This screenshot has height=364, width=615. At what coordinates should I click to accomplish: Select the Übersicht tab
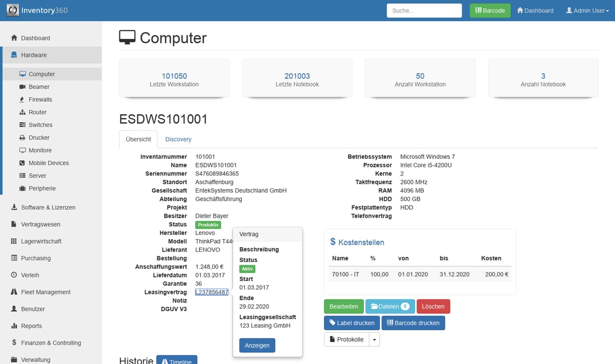[138, 139]
